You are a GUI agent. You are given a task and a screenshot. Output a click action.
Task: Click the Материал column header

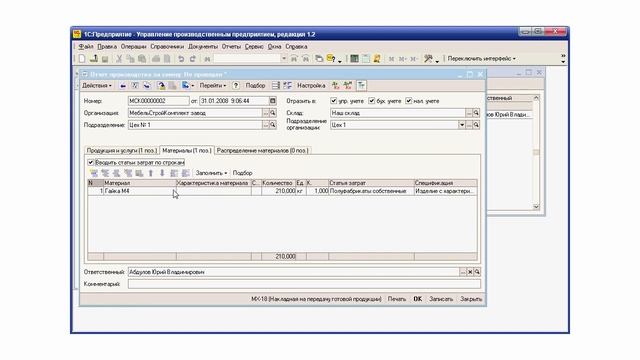[140, 183]
